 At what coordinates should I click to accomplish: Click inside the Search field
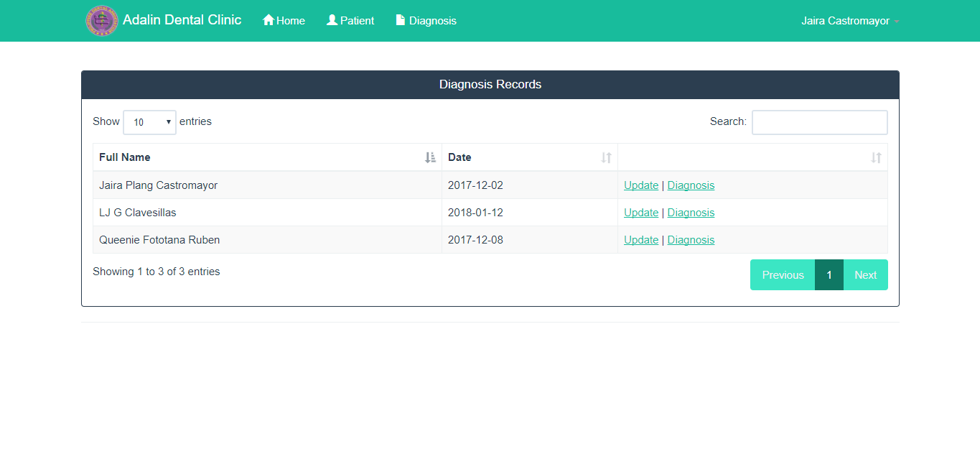(819, 121)
